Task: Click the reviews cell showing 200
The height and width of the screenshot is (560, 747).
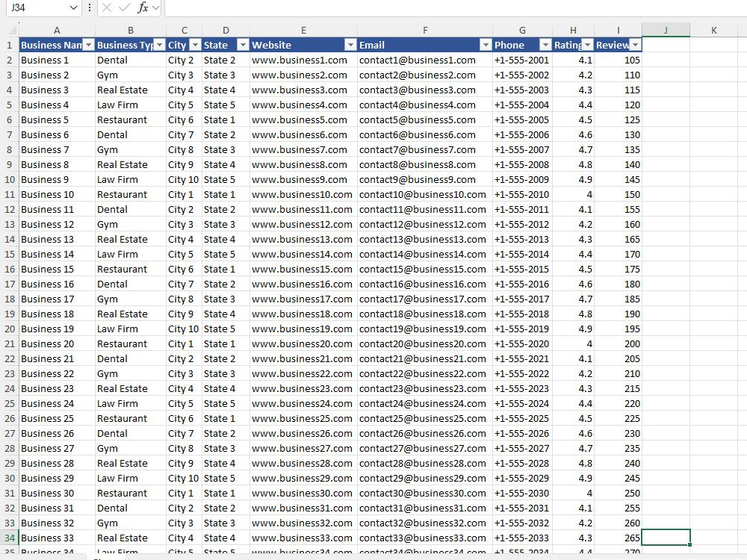Action: tap(618, 343)
